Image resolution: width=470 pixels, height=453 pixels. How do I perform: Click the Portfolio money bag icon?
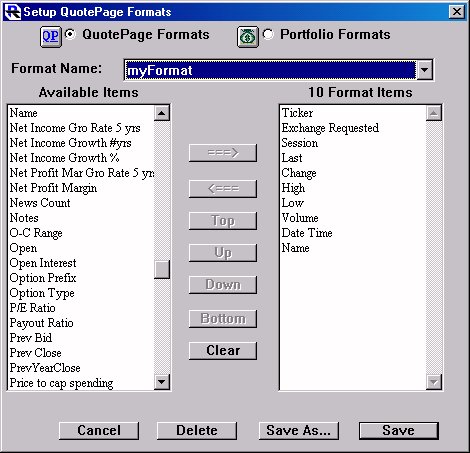tap(248, 36)
